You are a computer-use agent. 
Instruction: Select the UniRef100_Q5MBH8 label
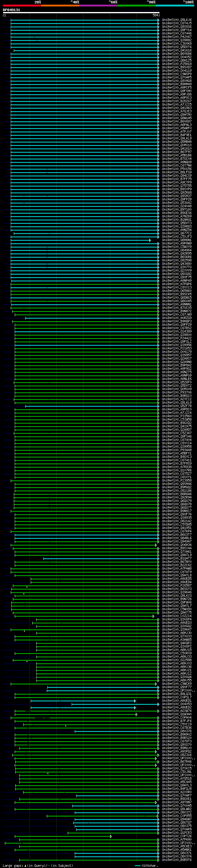coord(176,142)
